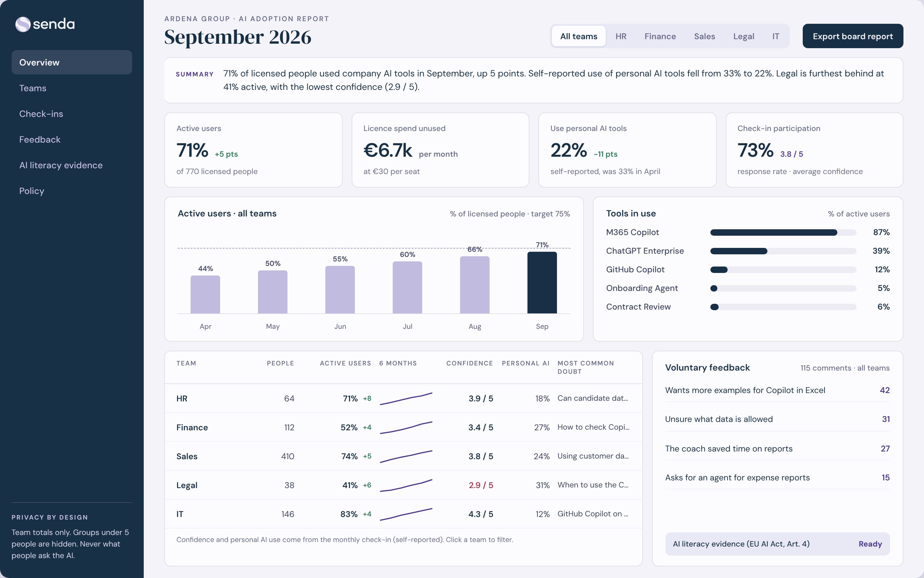The height and width of the screenshot is (578, 924).
Task: Click the AI literacy evidence Ready banner
Action: tap(777, 544)
